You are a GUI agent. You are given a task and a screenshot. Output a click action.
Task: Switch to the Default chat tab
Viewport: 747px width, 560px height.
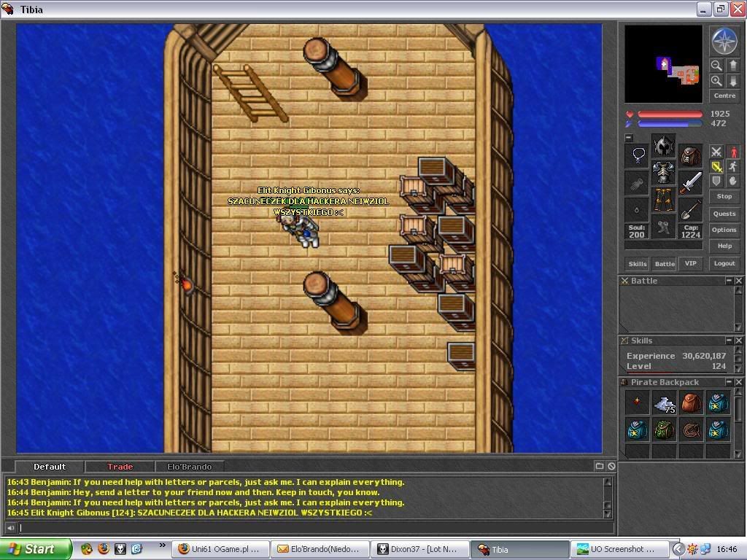pos(50,467)
